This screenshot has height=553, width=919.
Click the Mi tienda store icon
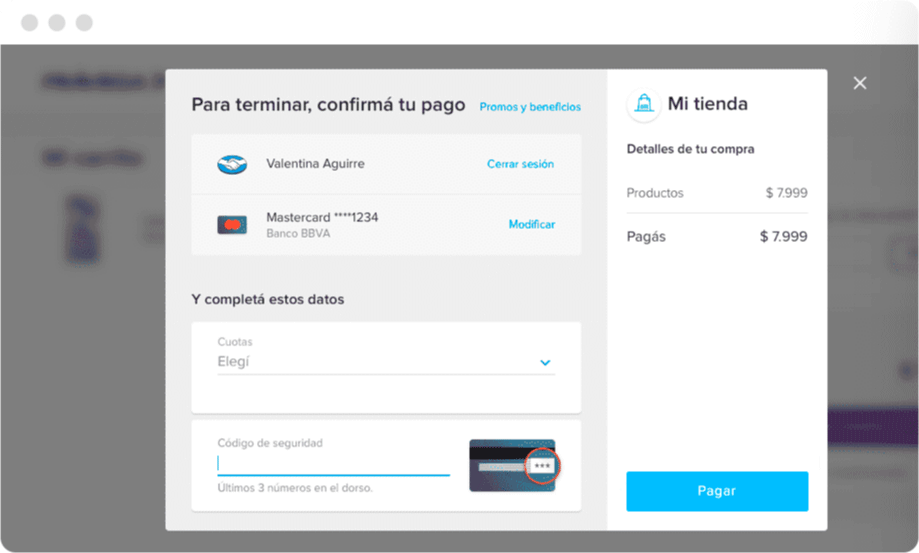(x=644, y=104)
